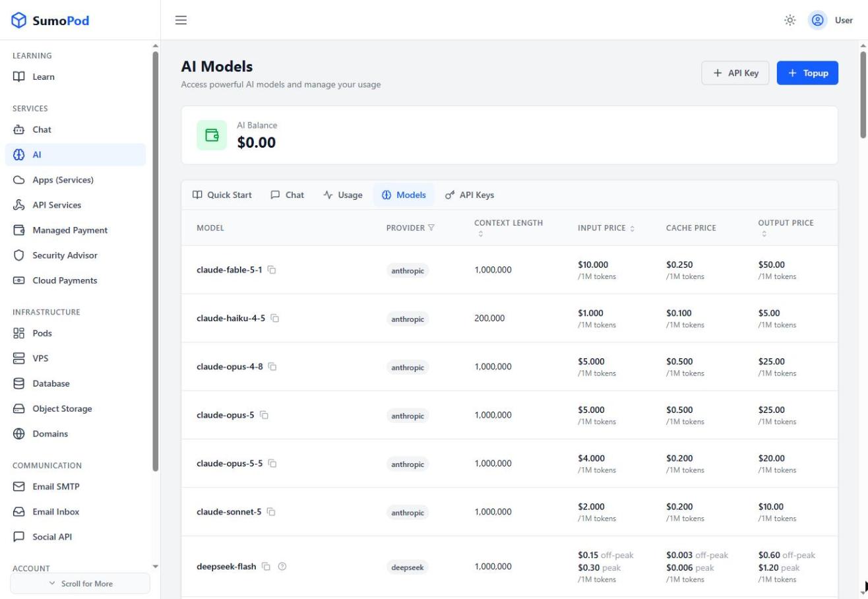The height and width of the screenshot is (599, 868).
Task: Click the deepseek provider tag
Action: click(x=408, y=567)
